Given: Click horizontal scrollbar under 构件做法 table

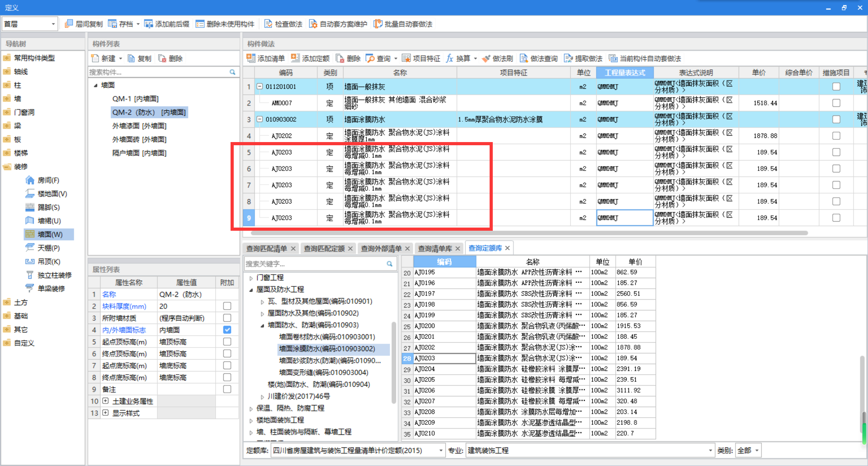Looking at the screenshot, I should coord(529,233).
